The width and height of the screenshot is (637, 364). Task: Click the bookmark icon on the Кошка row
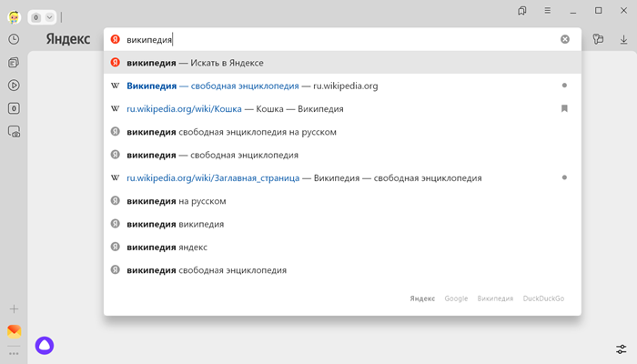[564, 108]
